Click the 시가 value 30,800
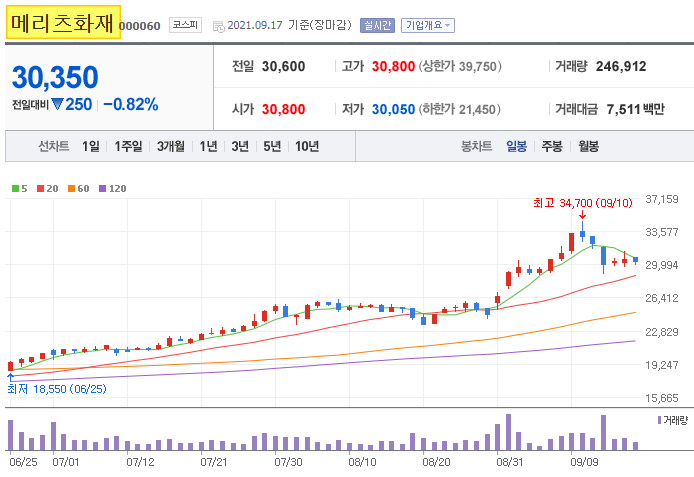Screen dimensions: 694x477 [x=283, y=109]
